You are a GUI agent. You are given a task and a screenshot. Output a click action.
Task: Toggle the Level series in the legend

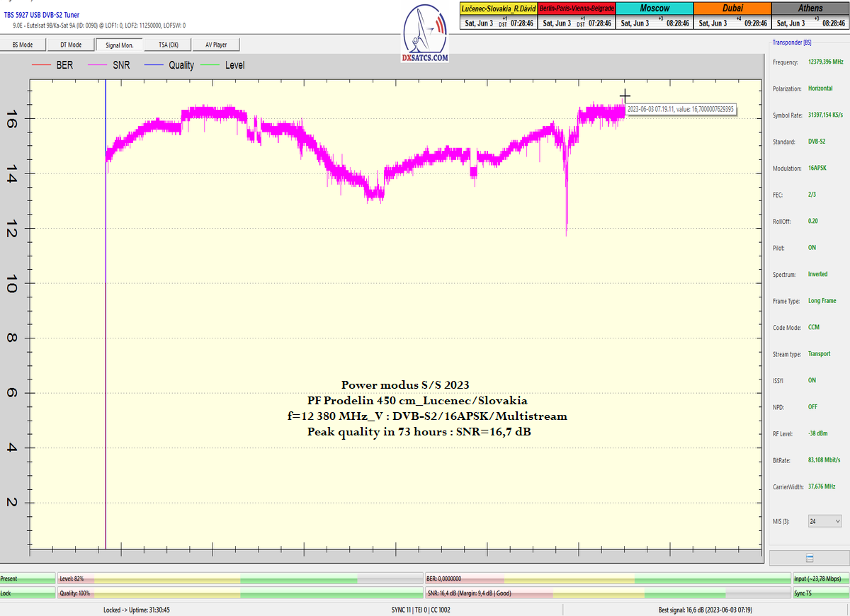(x=234, y=65)
